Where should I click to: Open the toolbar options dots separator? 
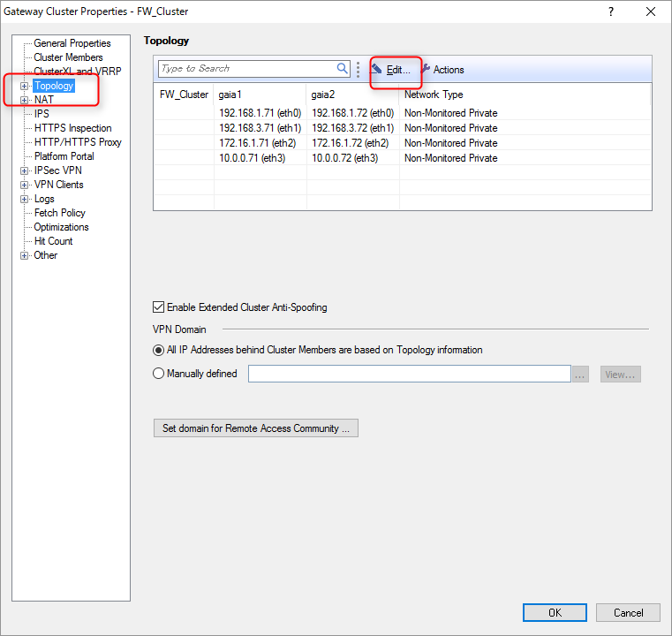coord(358,70)
